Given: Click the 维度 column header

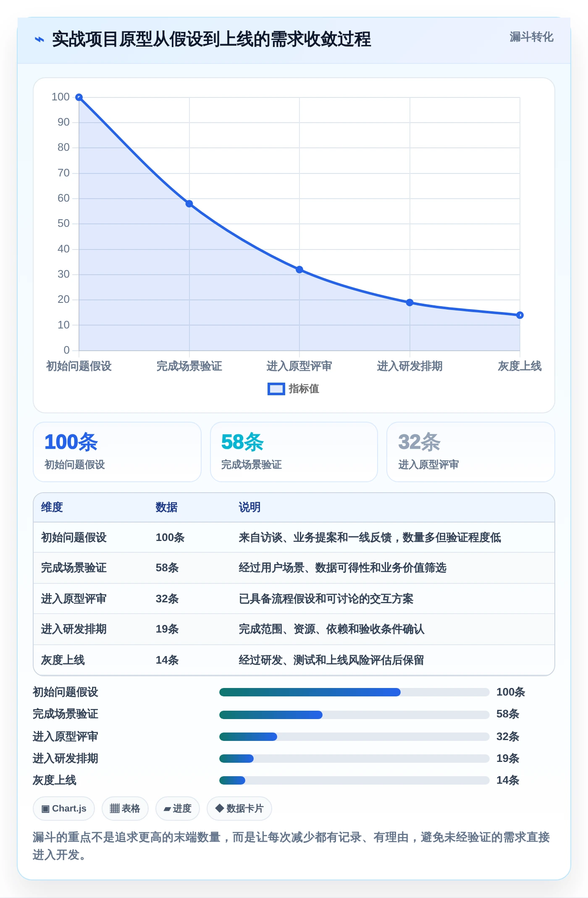Looking at the screenshot, I should (52, 507).
